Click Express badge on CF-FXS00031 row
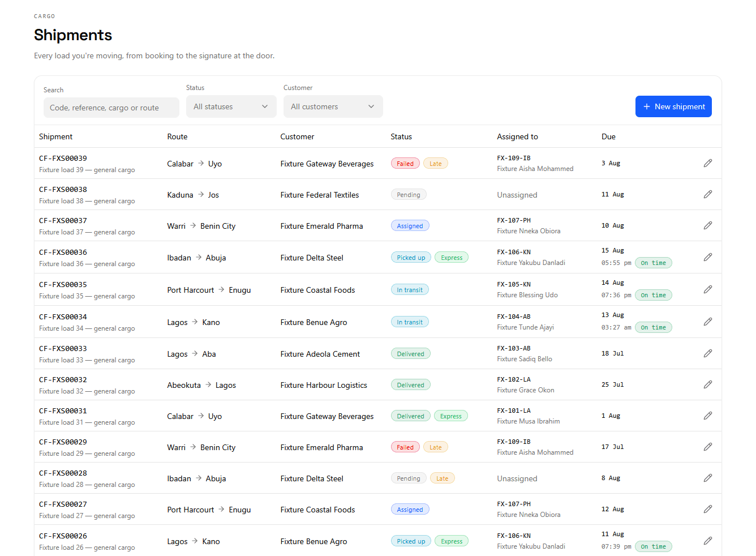 coord(451,416)
